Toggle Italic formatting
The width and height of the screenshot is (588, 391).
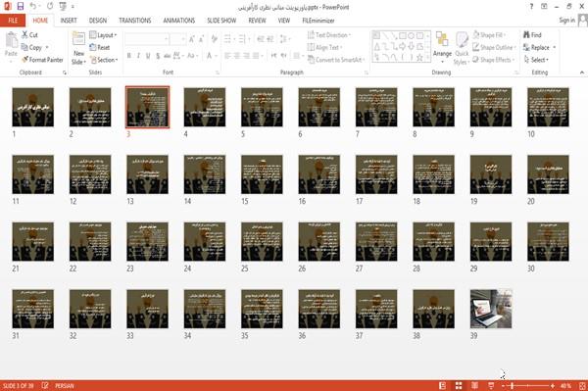138,56
